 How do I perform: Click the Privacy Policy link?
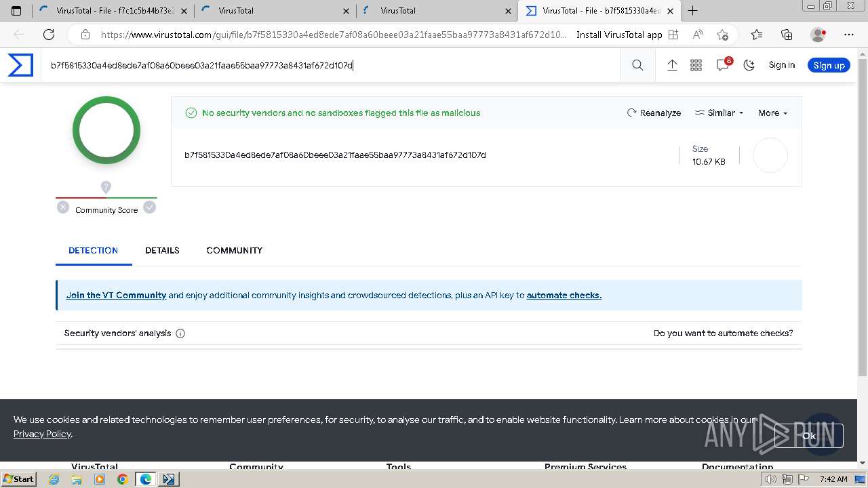click(x=42, y=434)
